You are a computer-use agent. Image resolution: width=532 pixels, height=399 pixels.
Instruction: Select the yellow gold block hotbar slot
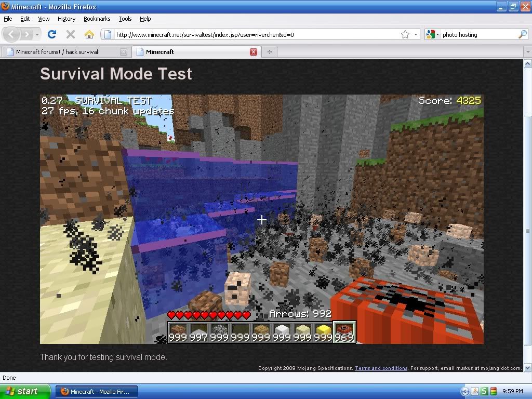(323, 332)
